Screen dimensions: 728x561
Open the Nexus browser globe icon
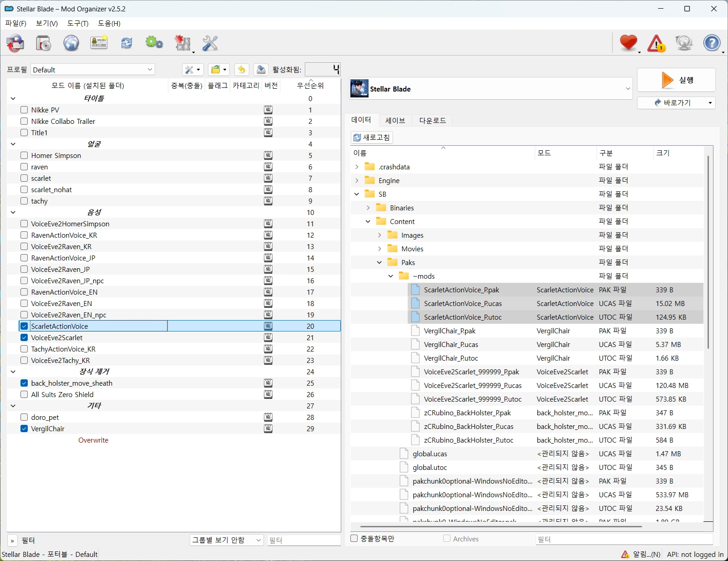coord(71,43)
